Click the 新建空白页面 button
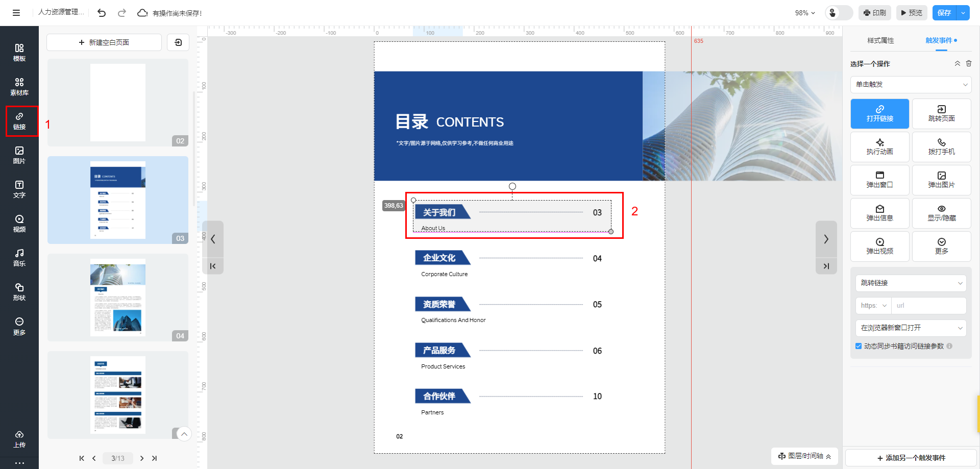Viewport: 980px width, 469px height. tap(104, 42)
